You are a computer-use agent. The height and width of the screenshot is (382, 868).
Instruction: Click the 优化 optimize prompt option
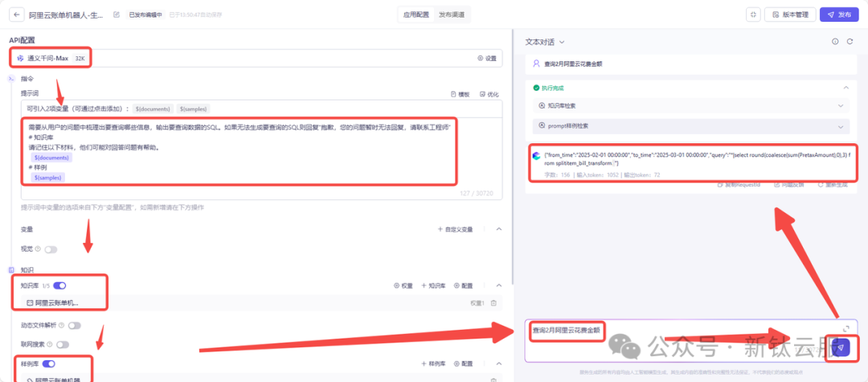coord(489,94)
